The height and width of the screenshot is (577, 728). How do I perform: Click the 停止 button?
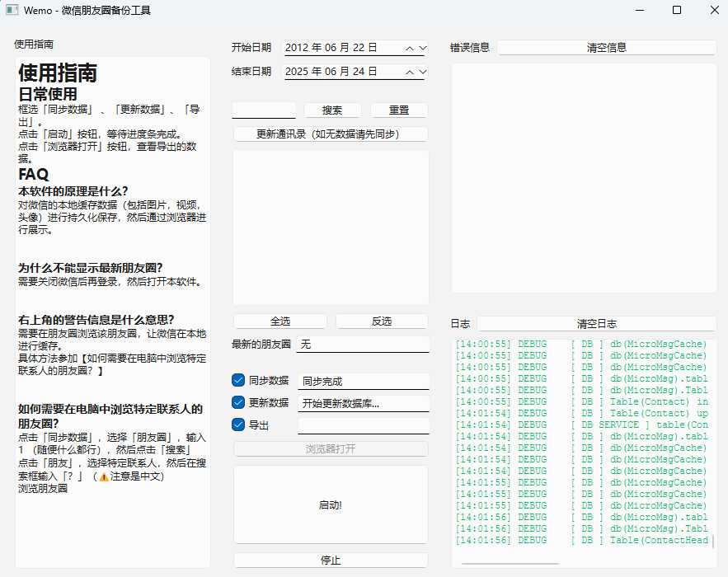(331, 561)
